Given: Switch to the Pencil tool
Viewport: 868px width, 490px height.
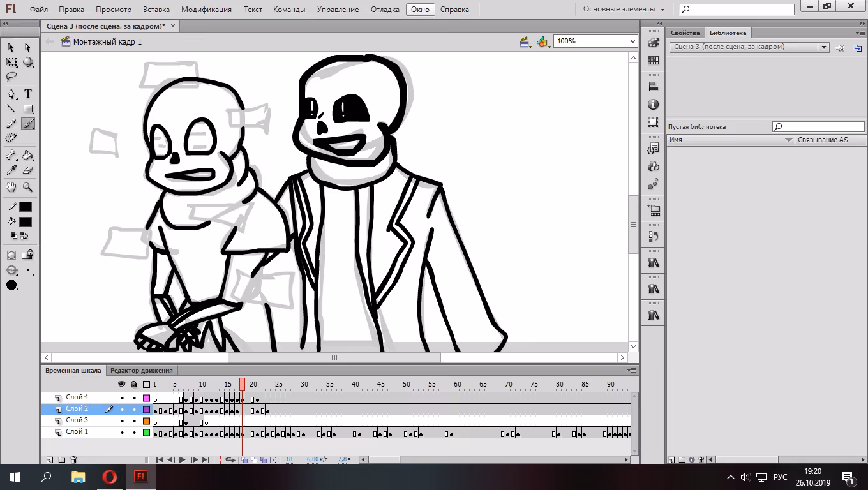Looking at the screenshot, I should click(x=11, y=123).
